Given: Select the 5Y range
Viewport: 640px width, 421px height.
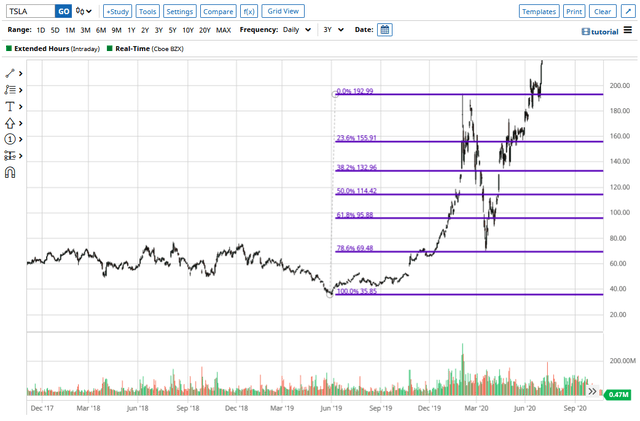Looking at the screenshot, I should pyautogui.click(x=173, y=30).
